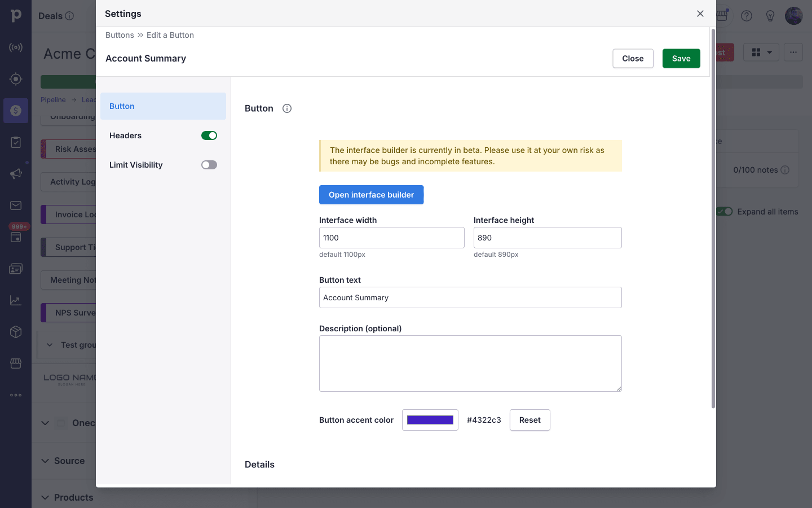Open Campaigns megaphone icon
812x508 pixels.
coord(16,174)
